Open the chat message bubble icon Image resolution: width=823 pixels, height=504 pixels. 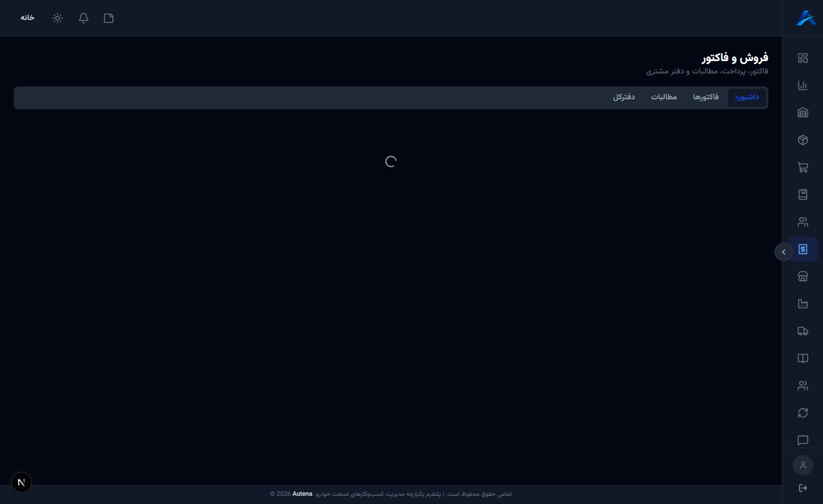click(x=802, y=440)
